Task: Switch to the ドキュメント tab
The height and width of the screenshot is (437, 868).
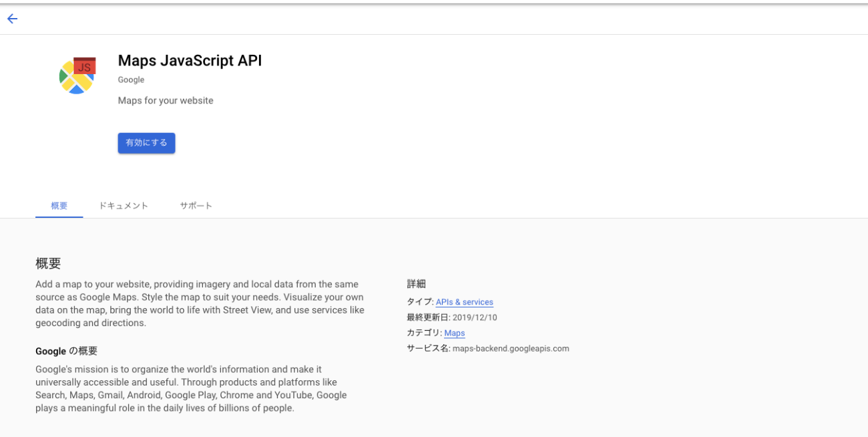Action: 124,206
